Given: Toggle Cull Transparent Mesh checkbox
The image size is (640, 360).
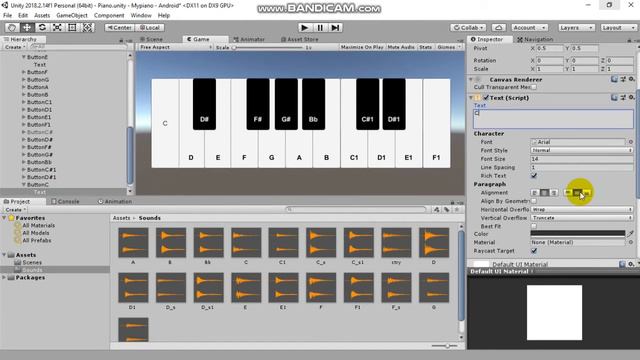Looking at the screenshot, I should coord(534,87).
